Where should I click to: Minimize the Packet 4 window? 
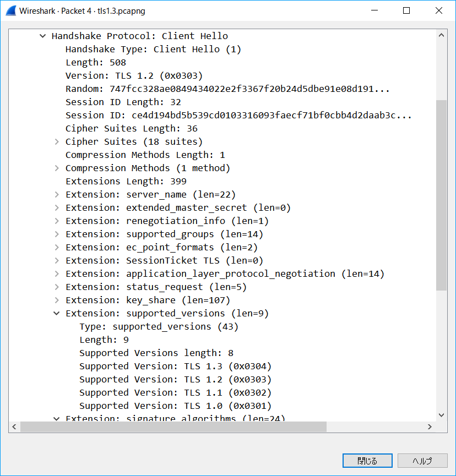(x=374, y=10)
